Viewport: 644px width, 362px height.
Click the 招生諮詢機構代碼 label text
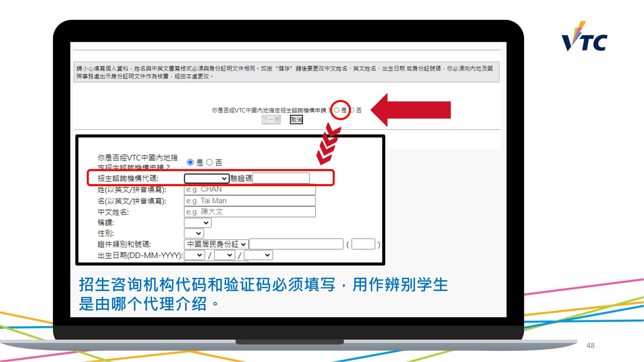click(128, 178)
